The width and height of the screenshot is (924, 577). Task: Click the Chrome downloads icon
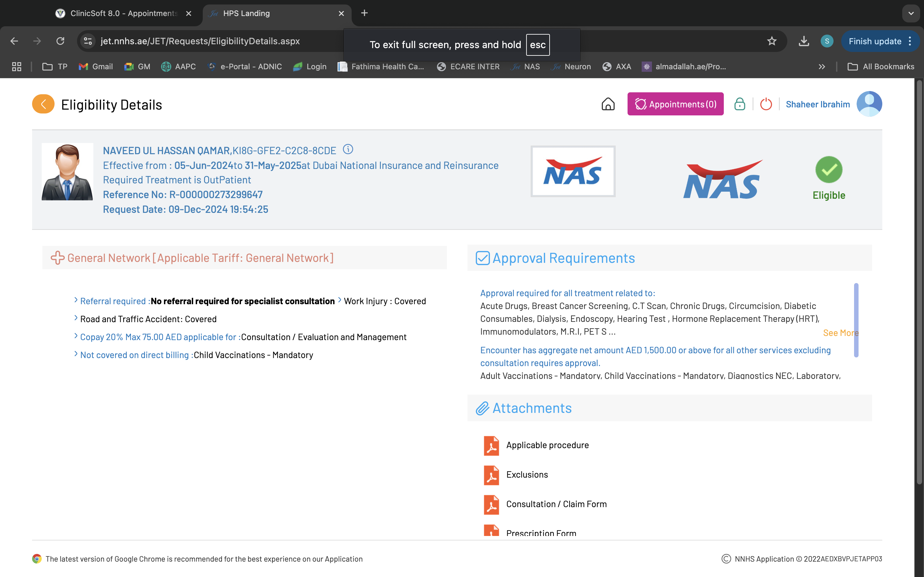(804, 41)
